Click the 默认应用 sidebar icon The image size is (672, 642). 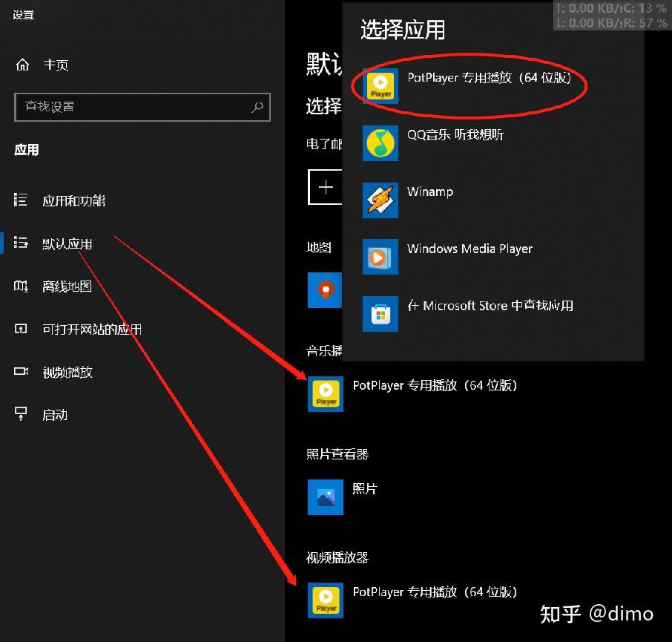(21, 242)
